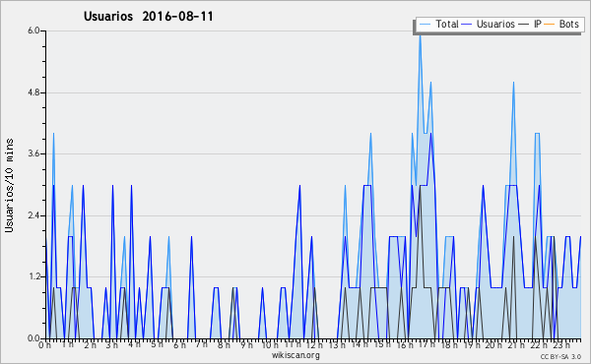Click the chart title "Usuarios 2016-08-11"
The height and width of the screenshot is (364, 591).
coord(149,17)
